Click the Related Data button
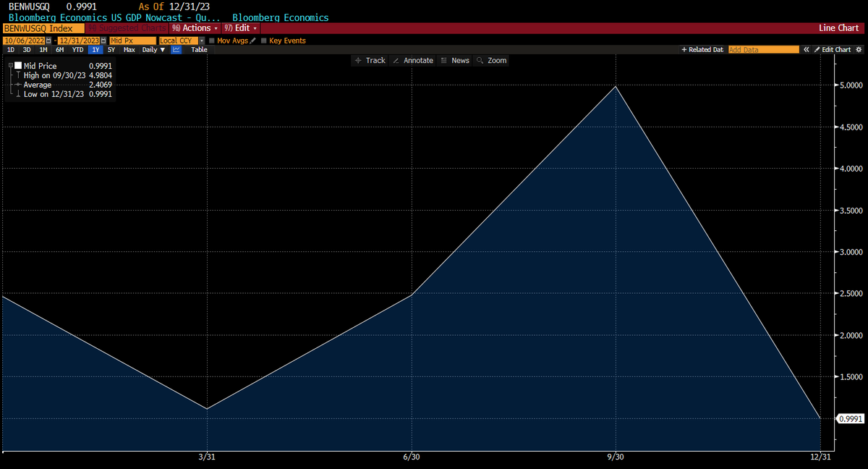This screenshot has height=469, width=868. tap(702, 50)
